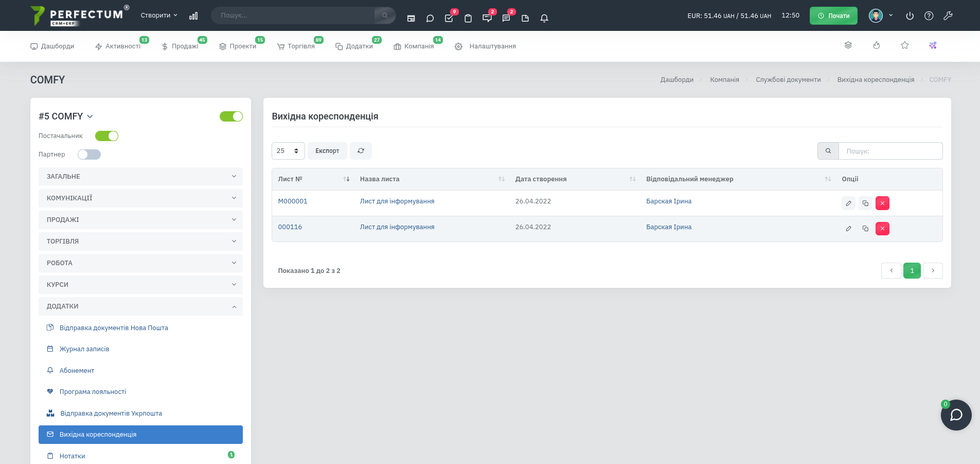
Task: Click the Експорт button
Action: (x=327, y=151)
